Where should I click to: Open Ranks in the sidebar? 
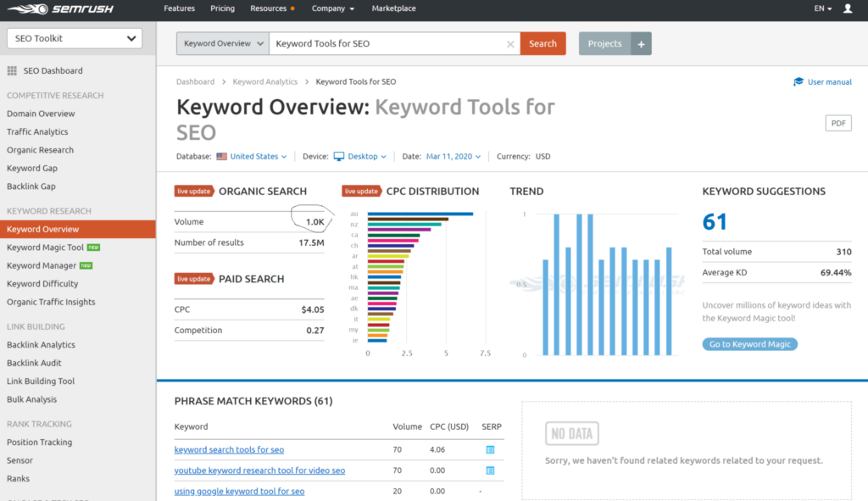pos(18,479)
